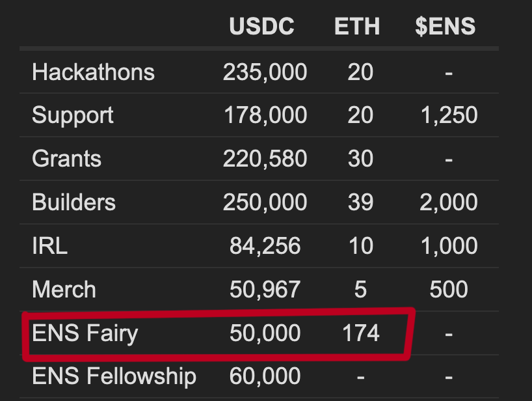This screenshot has width=532, height=401.
Task: Select the Builders row label
Action: click(x=73, y=202)
